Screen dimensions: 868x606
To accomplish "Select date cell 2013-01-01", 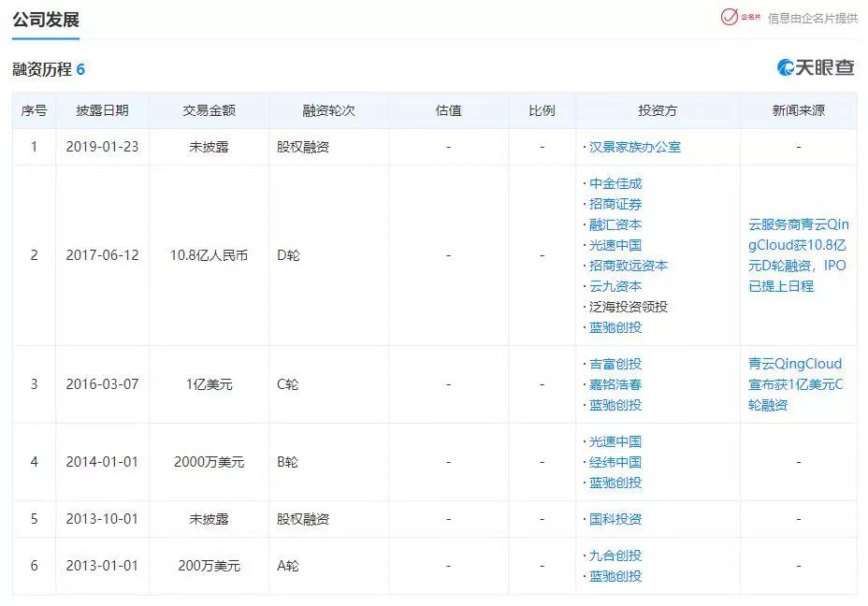I will click(x=102, y=566).
